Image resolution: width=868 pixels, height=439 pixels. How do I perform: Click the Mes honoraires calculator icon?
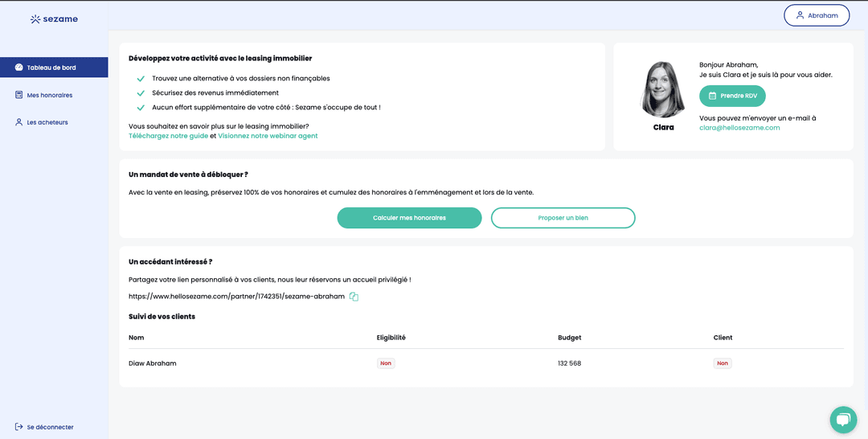pos(18,95)
